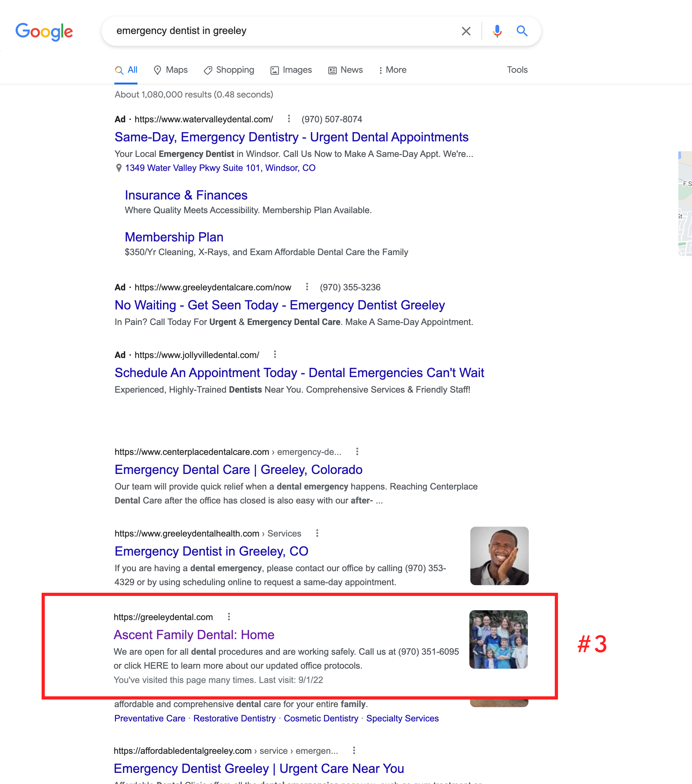Clear the search box with the X icon

pos(466,31)
